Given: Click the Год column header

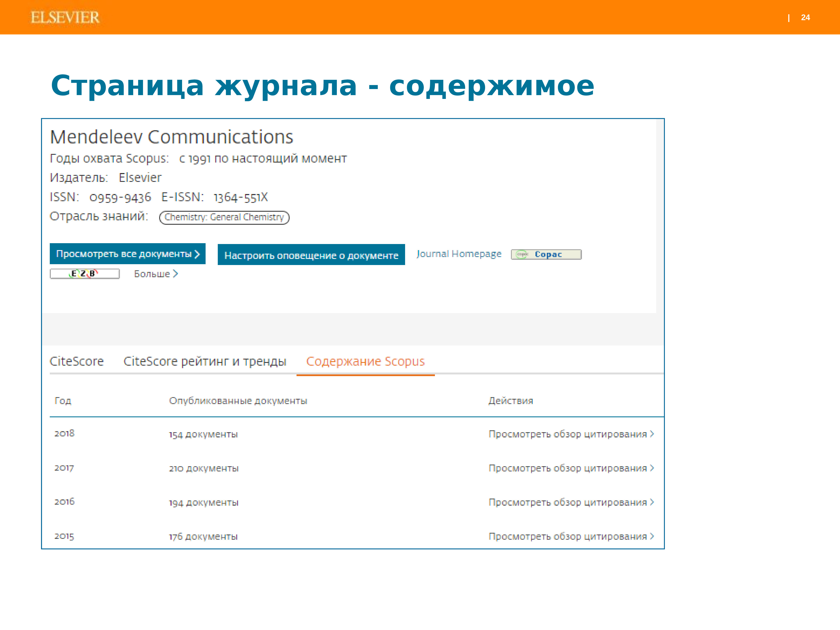Looking at the screenshot, I should 63,401.
